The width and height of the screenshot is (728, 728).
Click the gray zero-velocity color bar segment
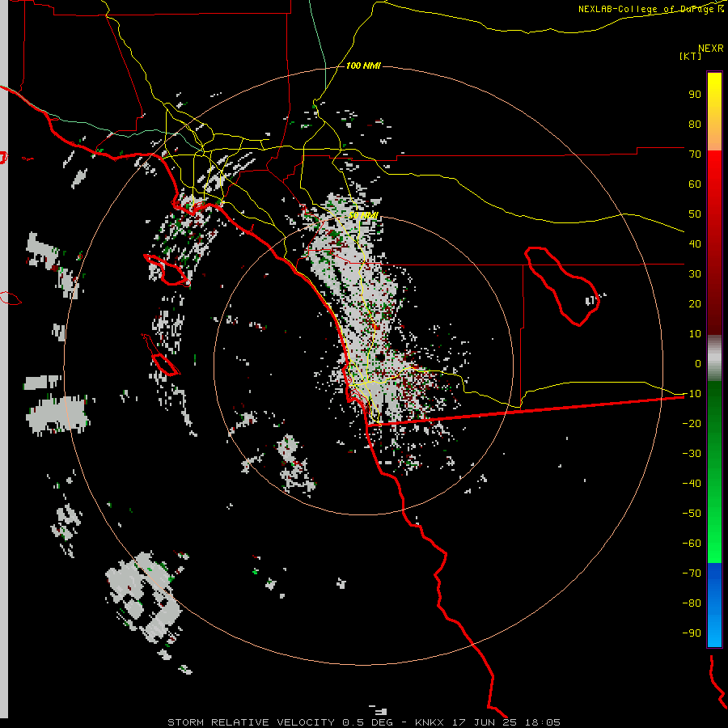point(714,358)
